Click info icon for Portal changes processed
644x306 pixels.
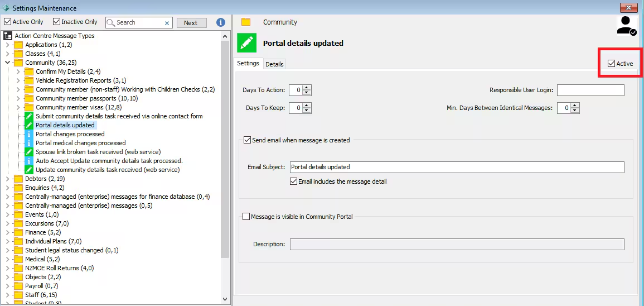pyautogui.click(x=29, y=134)
